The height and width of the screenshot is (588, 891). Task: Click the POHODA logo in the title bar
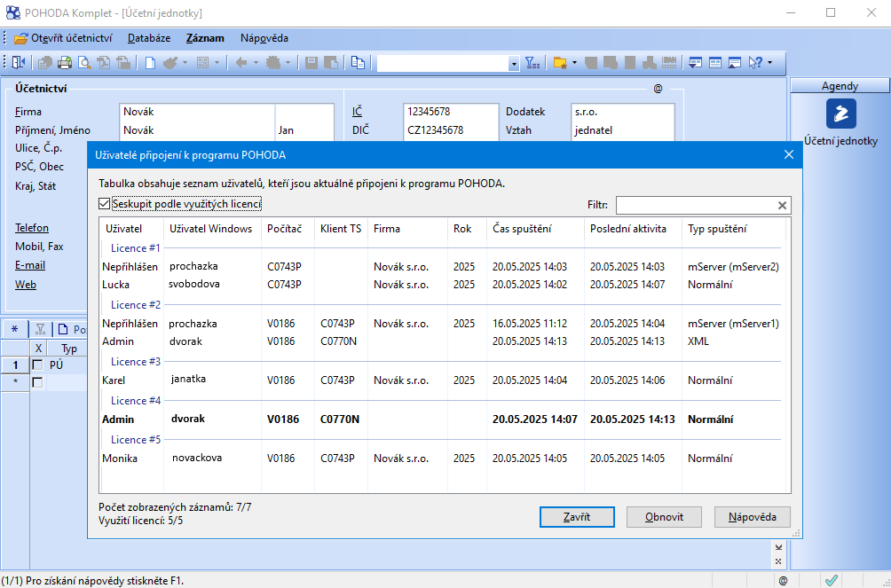coord(13,12)
